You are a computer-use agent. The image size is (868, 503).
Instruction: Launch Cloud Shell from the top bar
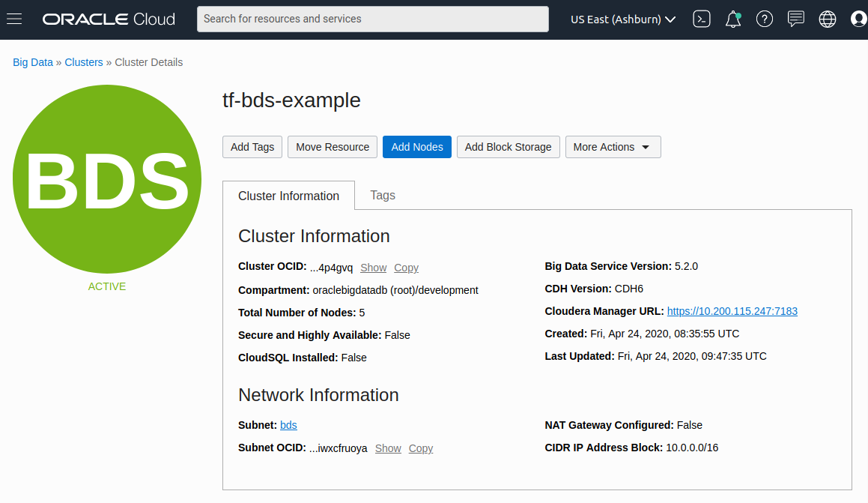coord(702,19)
